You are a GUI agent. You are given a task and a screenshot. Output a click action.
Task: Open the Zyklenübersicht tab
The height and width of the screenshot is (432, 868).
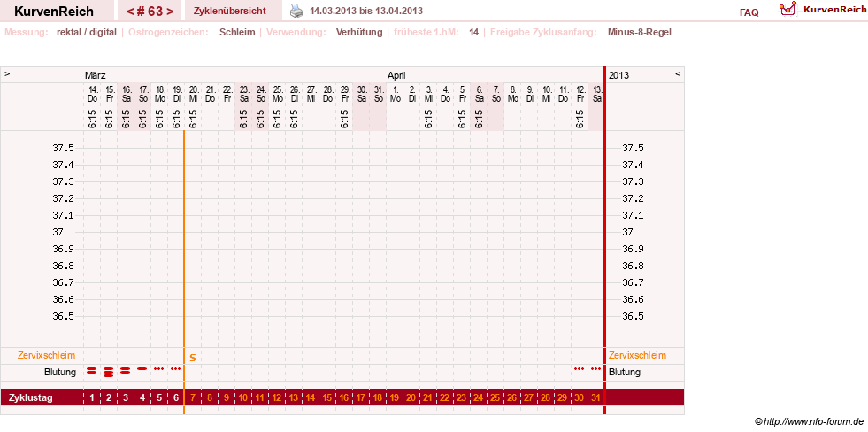[x=230, y=11]
